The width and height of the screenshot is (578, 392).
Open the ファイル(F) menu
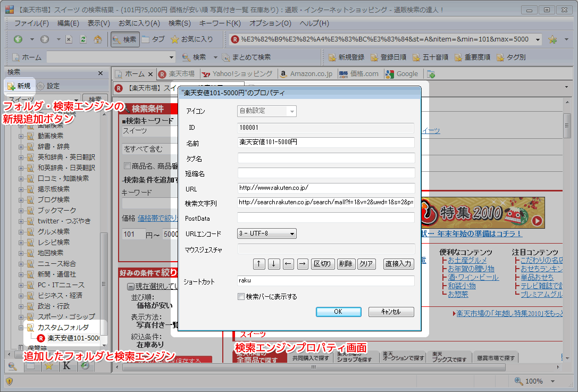point(32,23)
